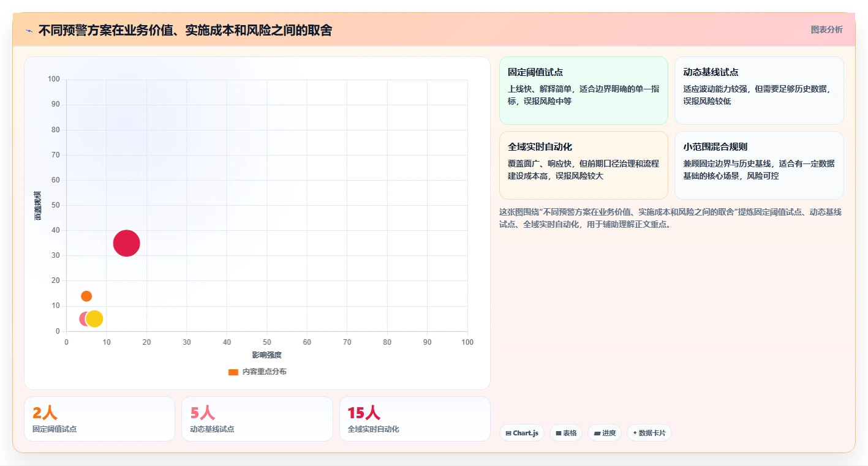Toggle the 内容重点分布 legend item

click(257, 372)
